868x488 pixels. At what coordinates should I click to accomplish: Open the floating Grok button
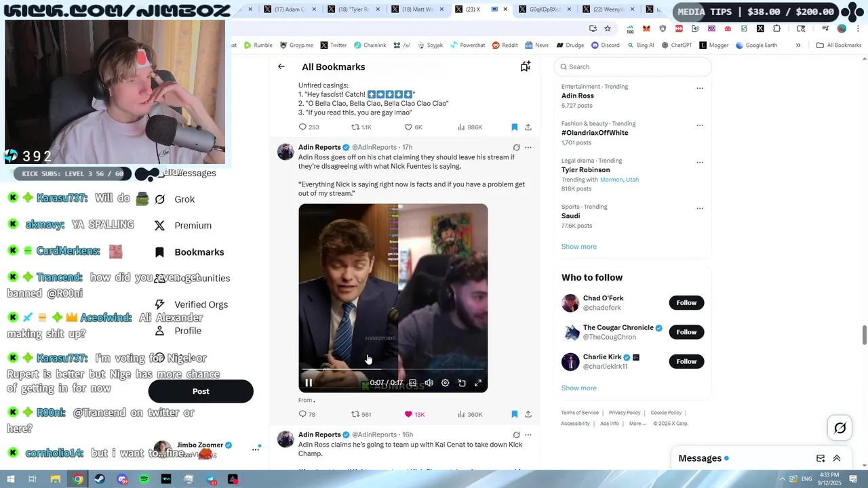840,428
